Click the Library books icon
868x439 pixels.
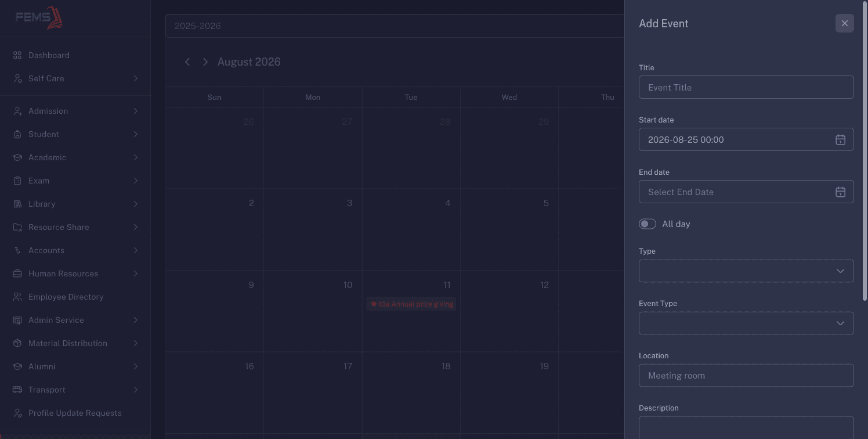[17, 204]
